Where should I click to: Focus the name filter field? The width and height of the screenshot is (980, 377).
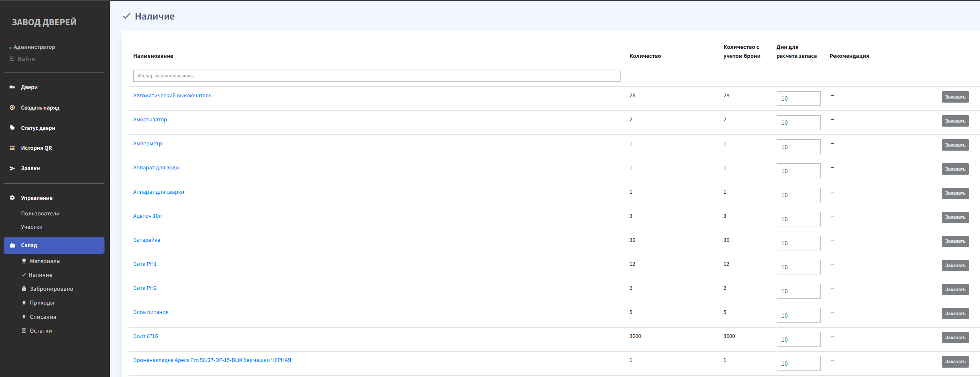(x=377, y=76)
